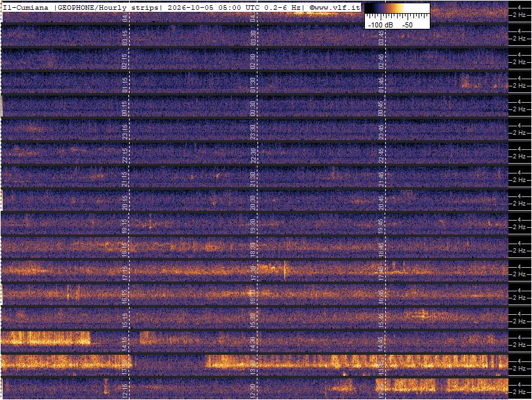532x400 pixels.
Task: Click the 03:45 time marker
Action: (381, 37)
